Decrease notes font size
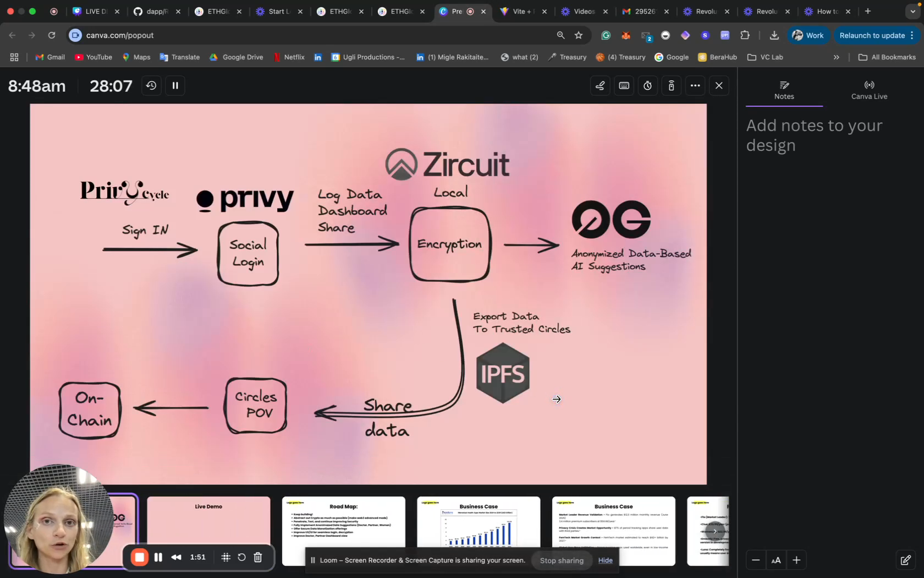924x578 pixels. pos(756,560)
